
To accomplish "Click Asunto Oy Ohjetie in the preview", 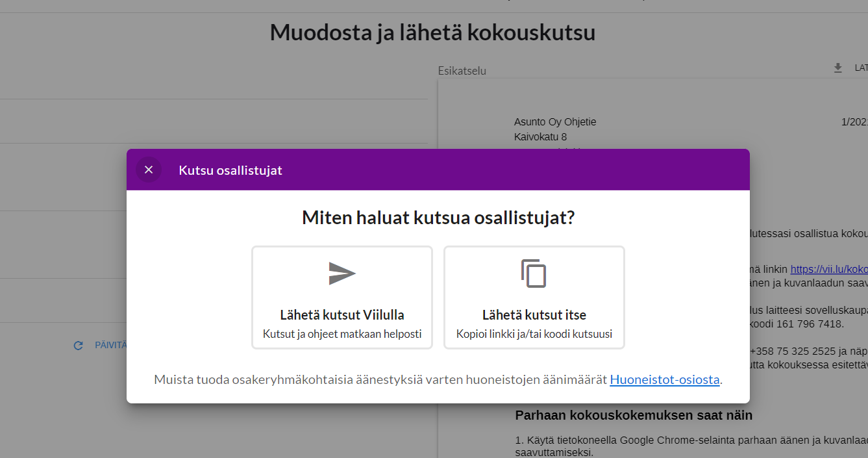I will tap(555, 122).
